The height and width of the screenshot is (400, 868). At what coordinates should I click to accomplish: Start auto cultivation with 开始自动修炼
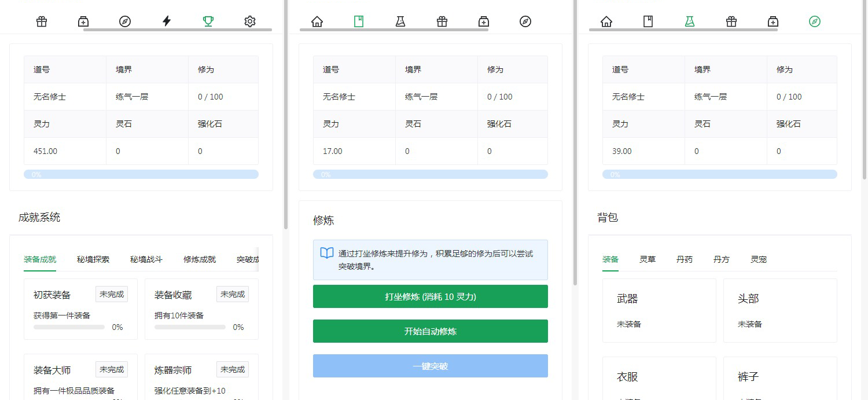tap(430, 331)
